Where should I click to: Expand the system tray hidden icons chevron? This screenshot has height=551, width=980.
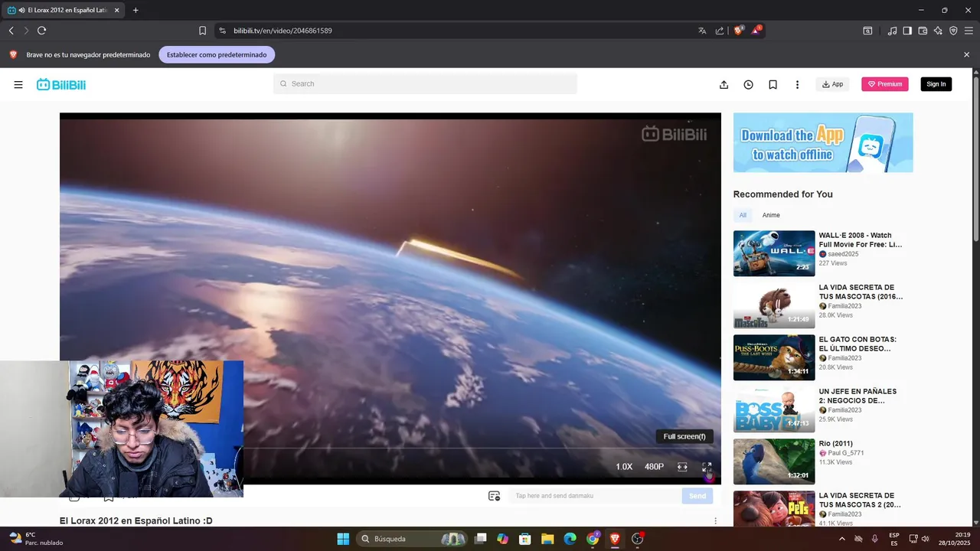(842, 539)
